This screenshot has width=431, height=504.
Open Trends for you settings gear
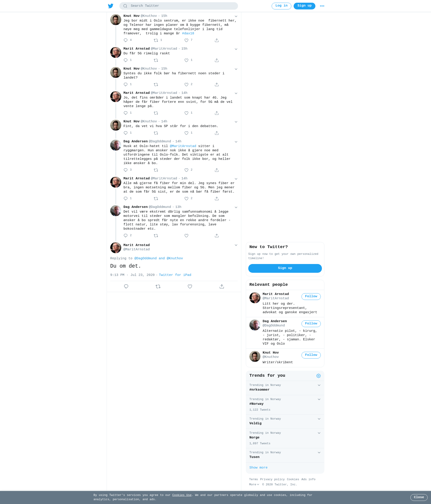[x=318, y=376]
